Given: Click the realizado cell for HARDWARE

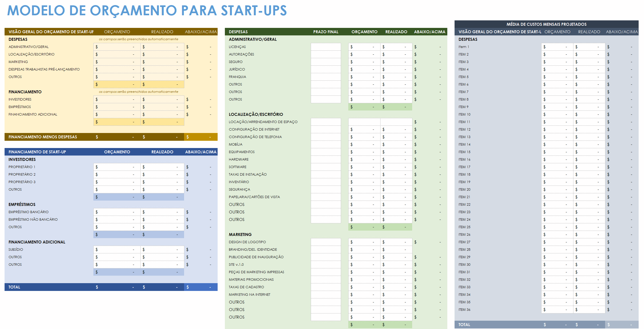Looking at the screenshot, I should tap(396, 160).
